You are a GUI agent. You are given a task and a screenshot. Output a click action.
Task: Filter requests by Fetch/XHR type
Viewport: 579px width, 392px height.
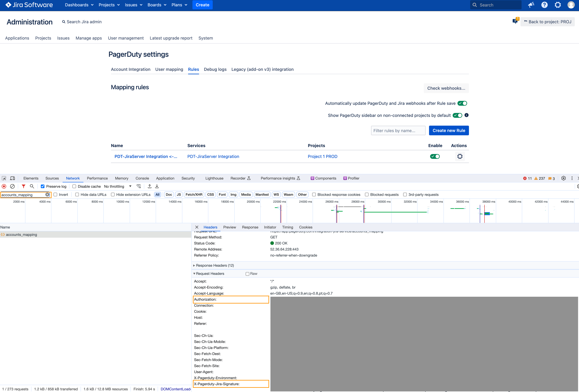pyautogui.click(x=194, y=195)
